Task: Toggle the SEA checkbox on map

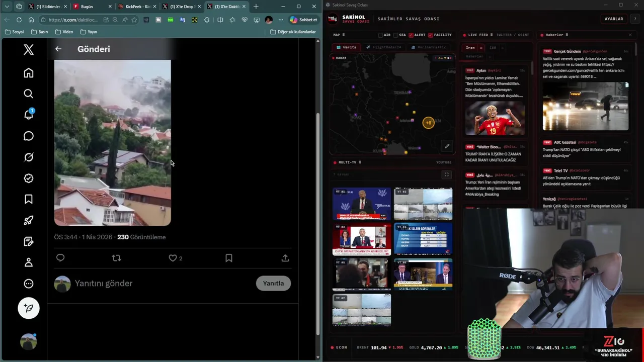Action: pos(396,35)
